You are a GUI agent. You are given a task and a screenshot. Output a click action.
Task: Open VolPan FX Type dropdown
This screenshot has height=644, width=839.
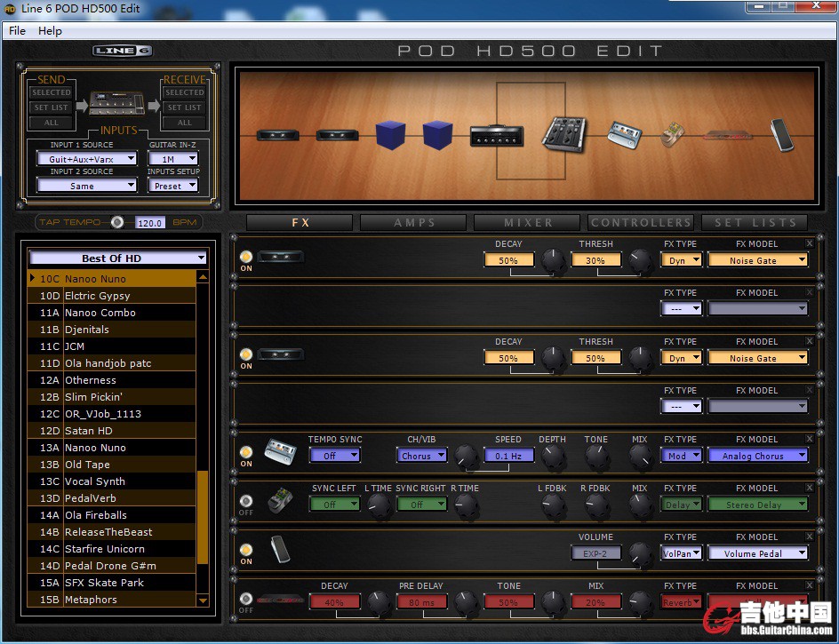(x=682, y=553)
